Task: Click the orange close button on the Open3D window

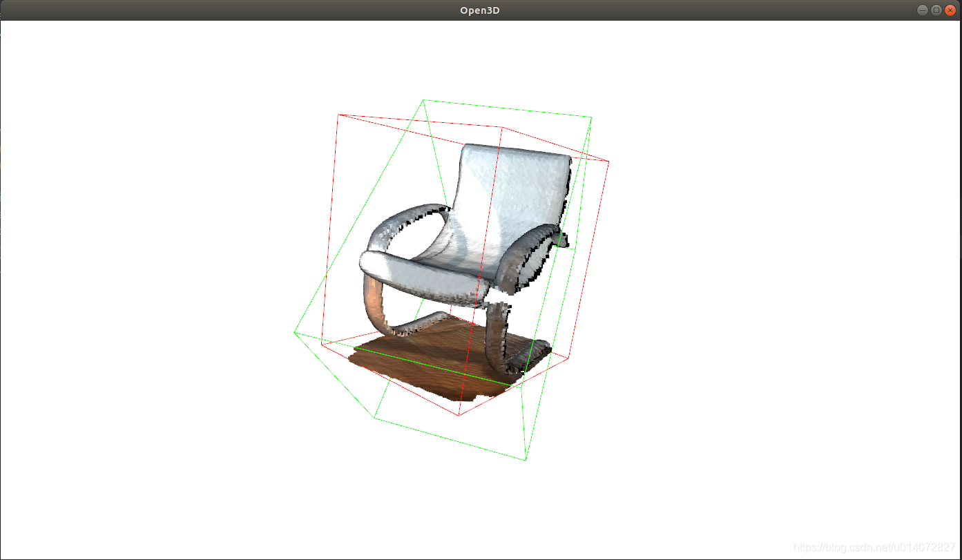Action: tap(950, 10)
